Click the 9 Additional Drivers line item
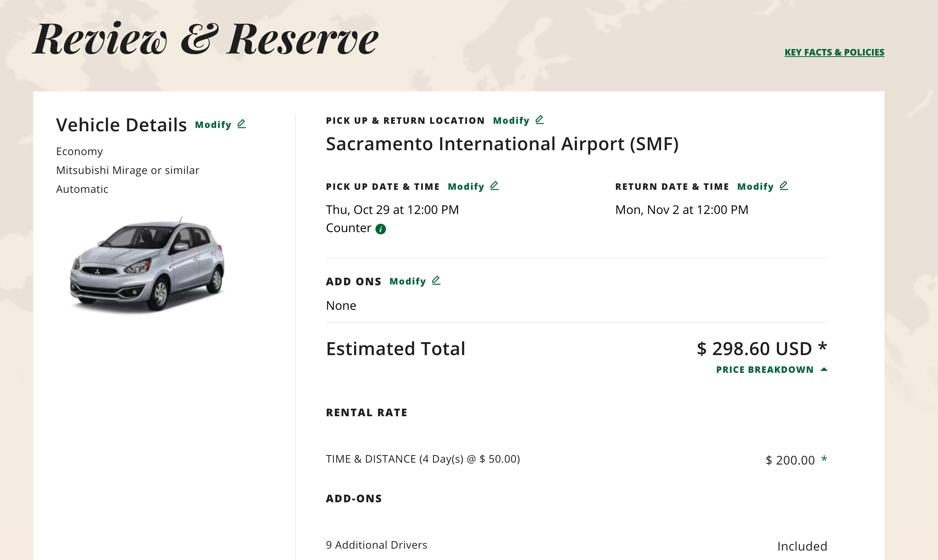This screenshot has width=938, height=560. (577, 546)
